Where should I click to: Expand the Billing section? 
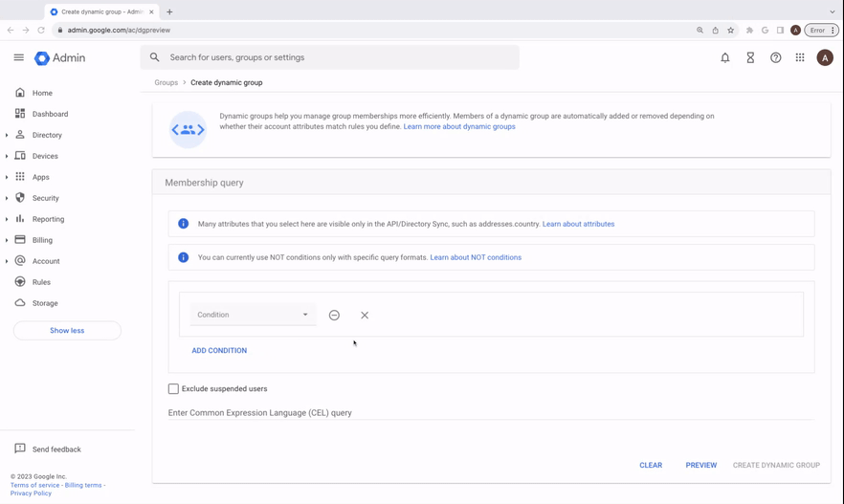[x=7, y=240]
